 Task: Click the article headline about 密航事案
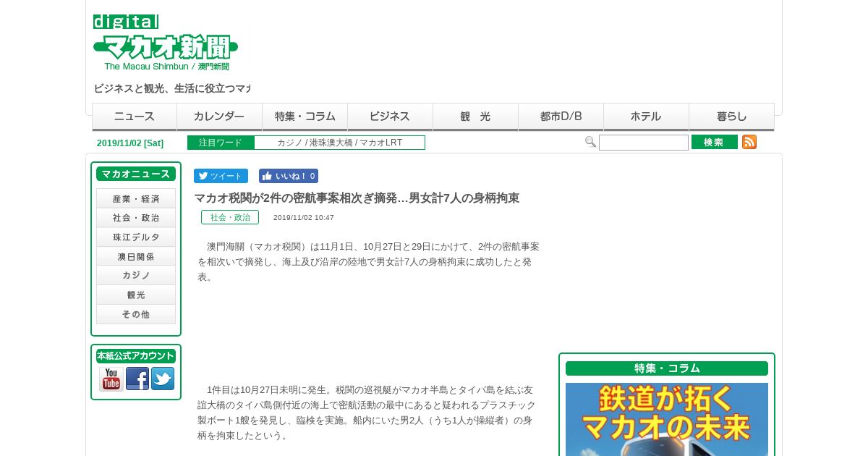(x=357, y=198)
